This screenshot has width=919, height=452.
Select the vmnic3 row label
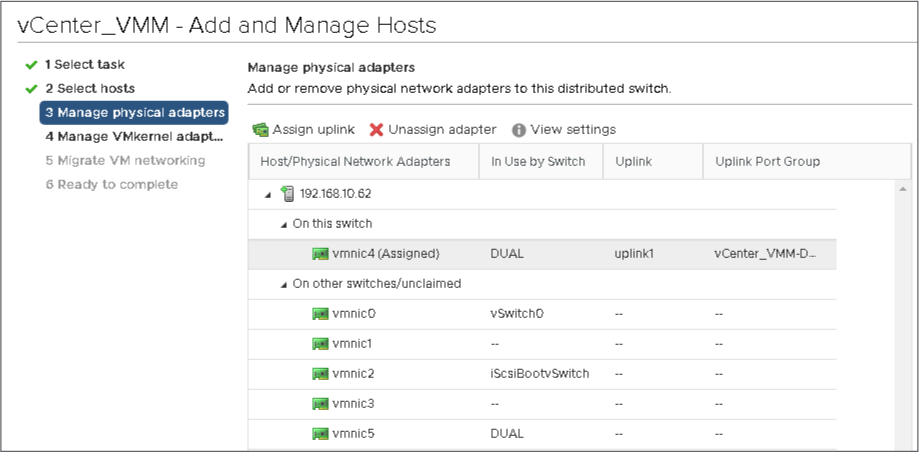[353, 404]
